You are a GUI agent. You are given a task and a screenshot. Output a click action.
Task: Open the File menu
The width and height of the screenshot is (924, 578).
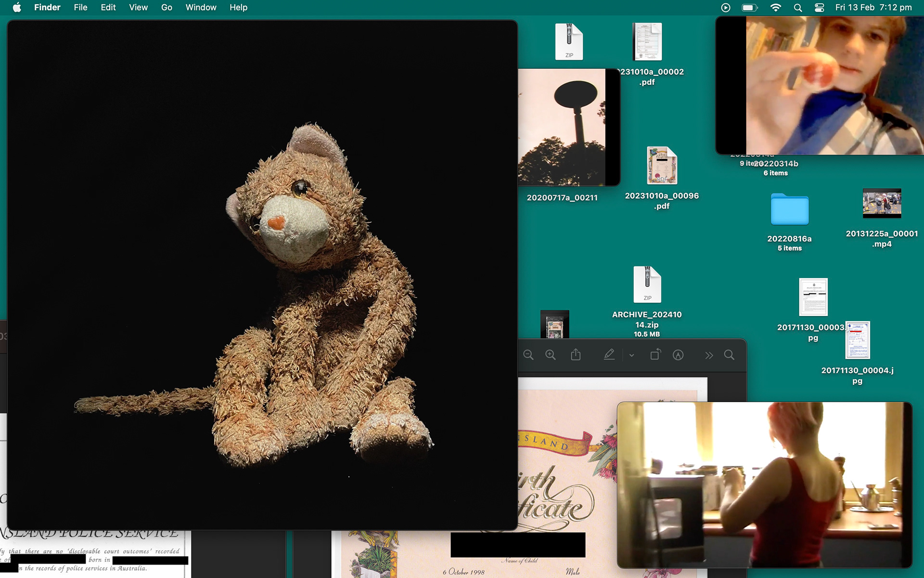pyautogui.click(x=80, y=8)
